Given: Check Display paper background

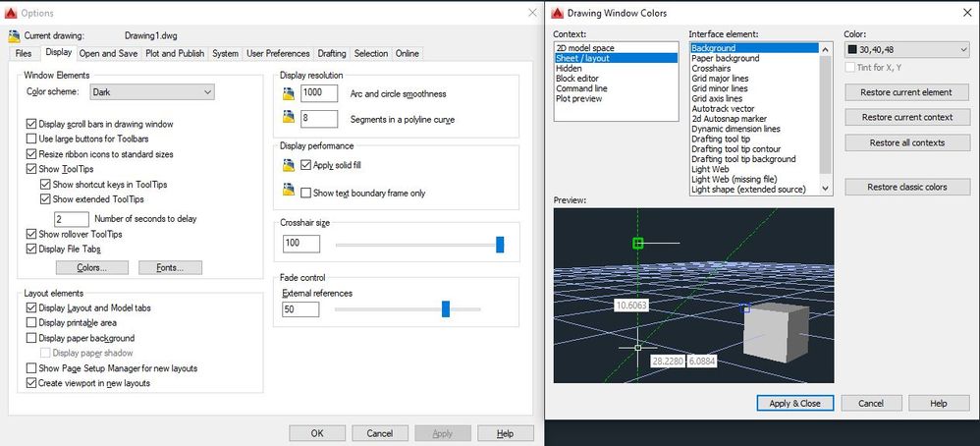Looking at the screenshot, I should point(31,338).
